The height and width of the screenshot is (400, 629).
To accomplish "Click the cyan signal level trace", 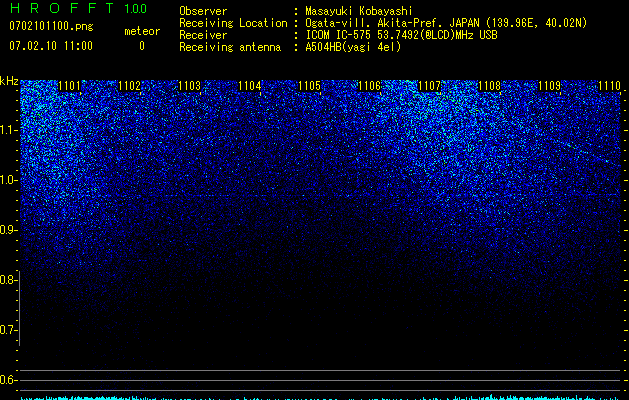I will tap(320, 398).
